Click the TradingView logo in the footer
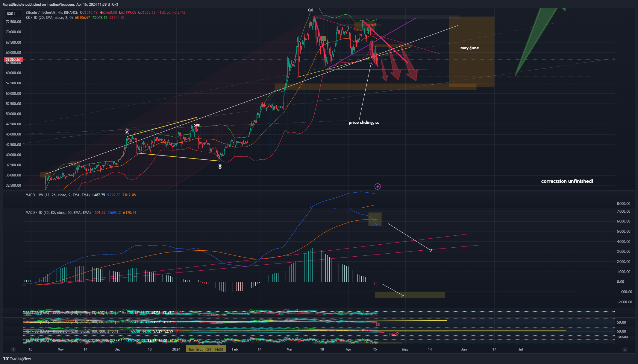638x364 pixels. (x=17, y=359)
